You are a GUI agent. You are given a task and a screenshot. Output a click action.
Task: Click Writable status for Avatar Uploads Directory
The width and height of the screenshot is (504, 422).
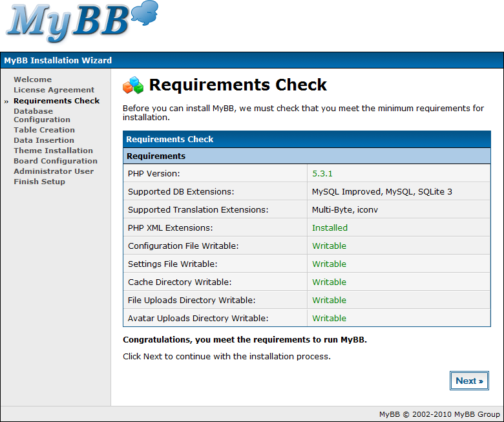point(329,318)
